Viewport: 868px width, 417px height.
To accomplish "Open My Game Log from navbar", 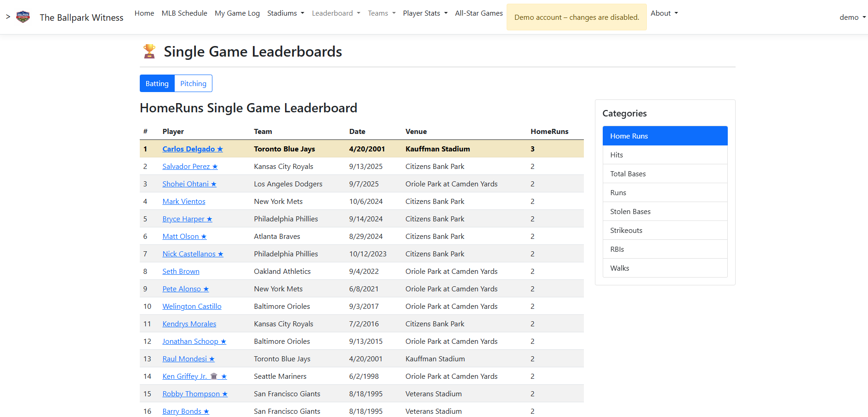I will coord(237,13).
